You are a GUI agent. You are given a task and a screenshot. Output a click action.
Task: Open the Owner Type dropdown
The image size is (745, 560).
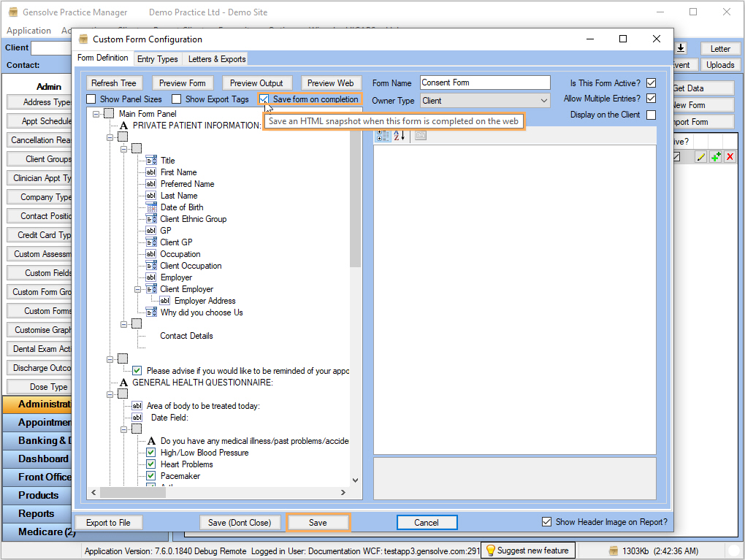pos(543,100)
